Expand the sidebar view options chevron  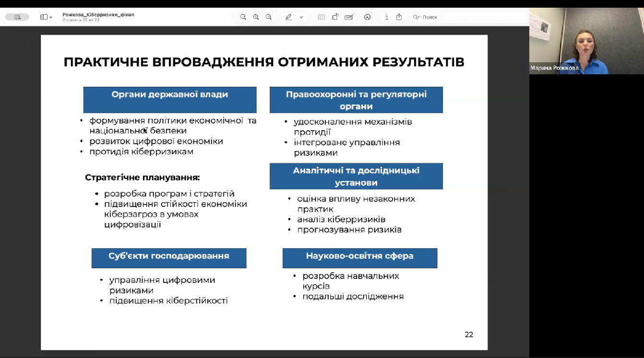click(51, 17)
